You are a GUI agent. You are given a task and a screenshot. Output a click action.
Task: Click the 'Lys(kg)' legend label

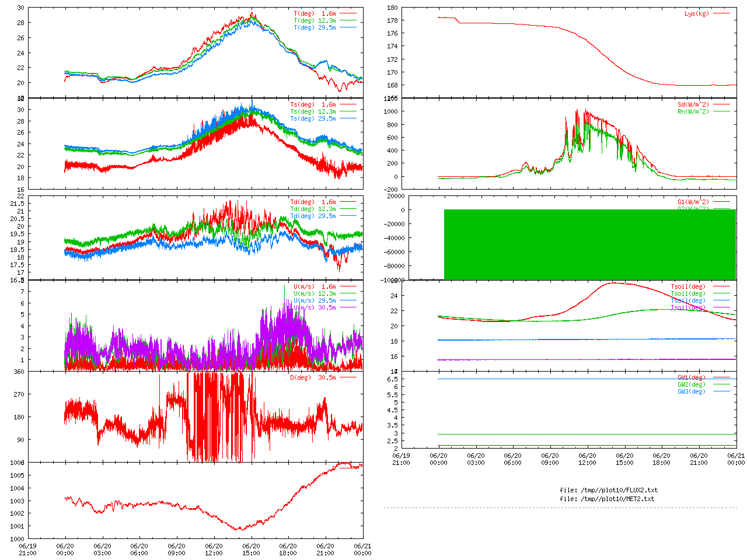coord(697,13)
